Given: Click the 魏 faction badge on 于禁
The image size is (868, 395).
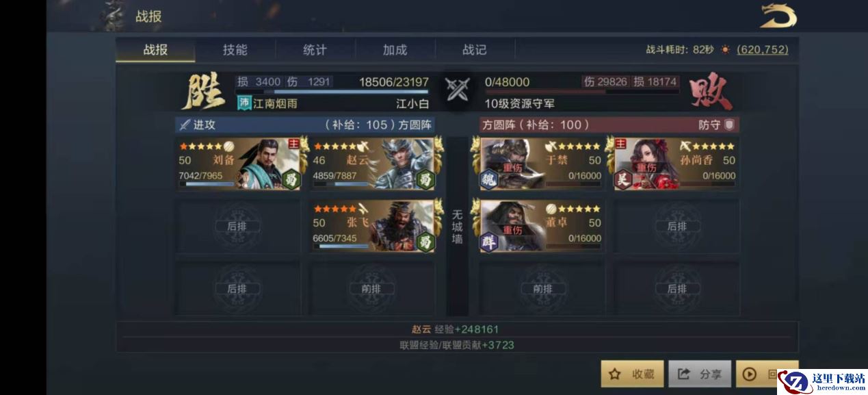Looking at the screenshot, I should coord(488,180).
